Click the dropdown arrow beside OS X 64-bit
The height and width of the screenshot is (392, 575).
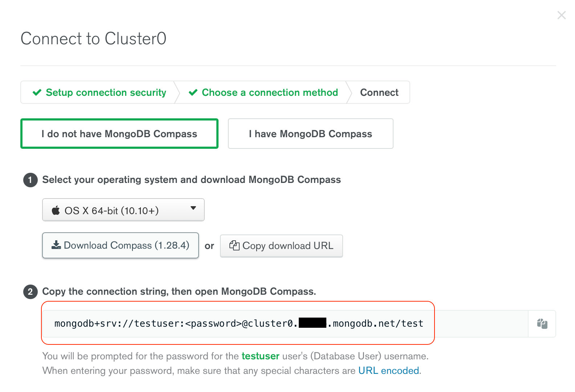pyautogui.click(x=193, y=209)
